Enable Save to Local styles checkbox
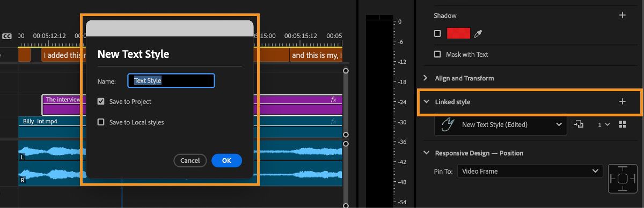644x208 pixels. 101,122
